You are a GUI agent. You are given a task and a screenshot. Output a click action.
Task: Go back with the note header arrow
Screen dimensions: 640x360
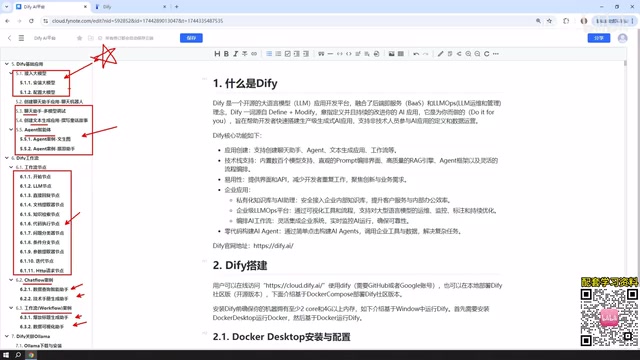tap(9, 38)
